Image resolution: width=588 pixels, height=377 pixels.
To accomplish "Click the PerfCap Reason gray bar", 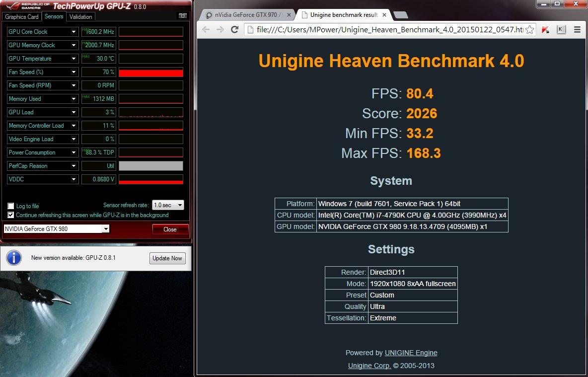I will point(151,166).
